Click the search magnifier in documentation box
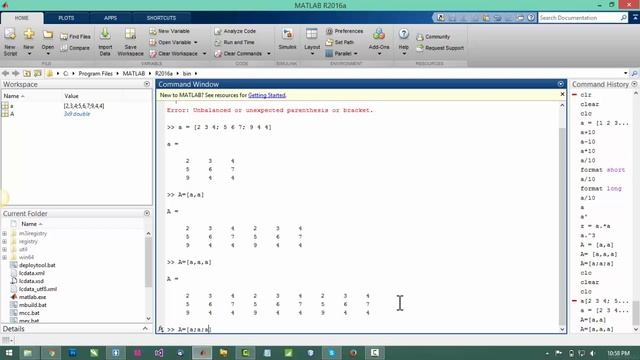Image resolution: width=640 pixels, height=360 pixels. pyautogui.click(x=624, y=18)
